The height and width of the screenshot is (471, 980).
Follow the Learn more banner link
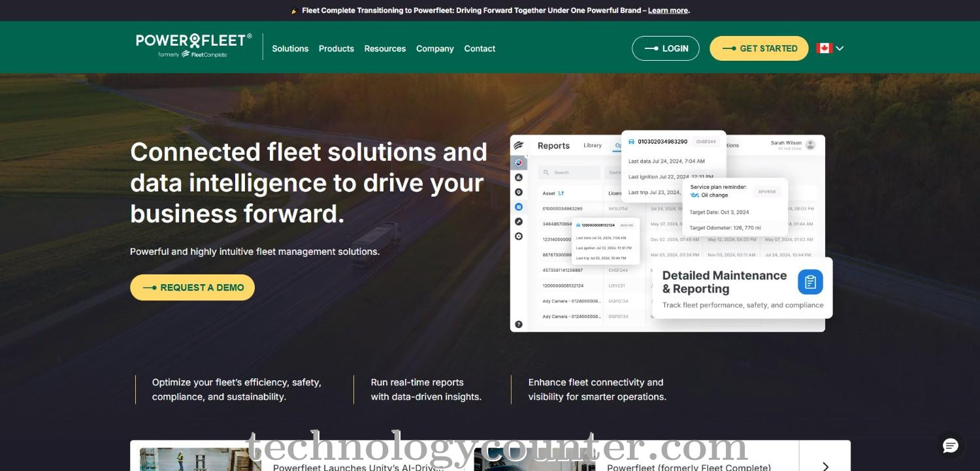(x=667, y=10)
